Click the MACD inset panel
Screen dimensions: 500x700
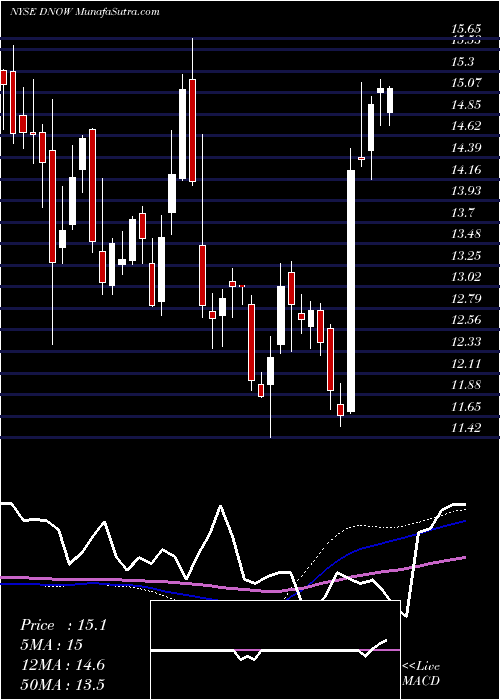point(275,650)
